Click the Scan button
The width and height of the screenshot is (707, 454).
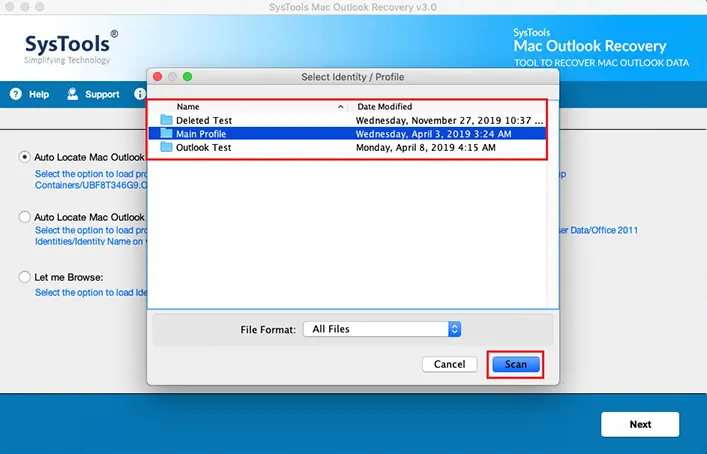tap(516, 364)
